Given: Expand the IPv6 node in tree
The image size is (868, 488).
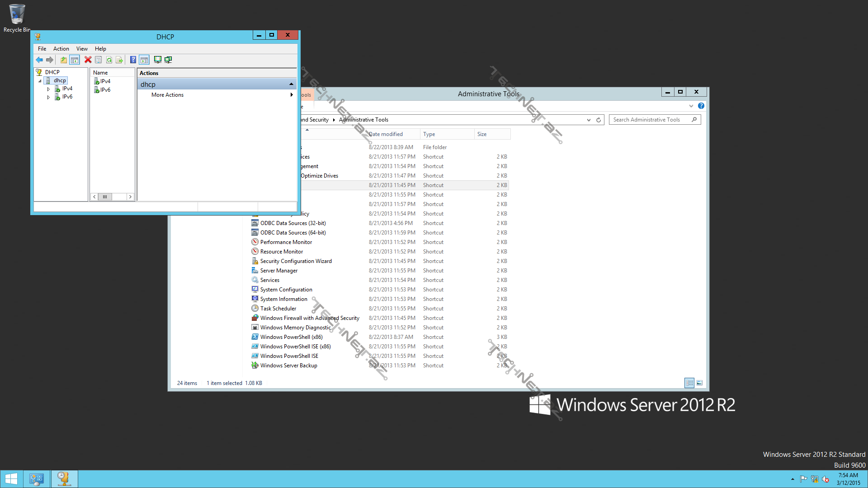Looking at the screenshot, I should click(x=48, y=97).
